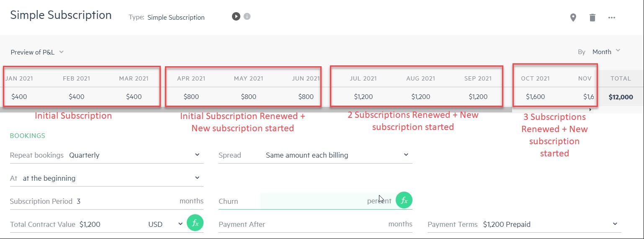
Task: Click the gray info icon near the title
Action: (247, 17)
